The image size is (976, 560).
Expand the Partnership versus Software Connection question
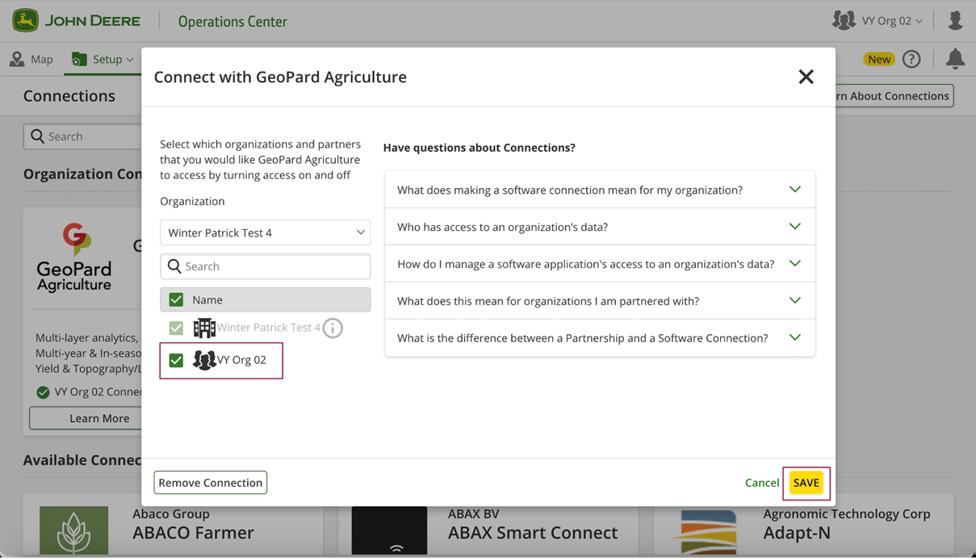click(599, 338)
